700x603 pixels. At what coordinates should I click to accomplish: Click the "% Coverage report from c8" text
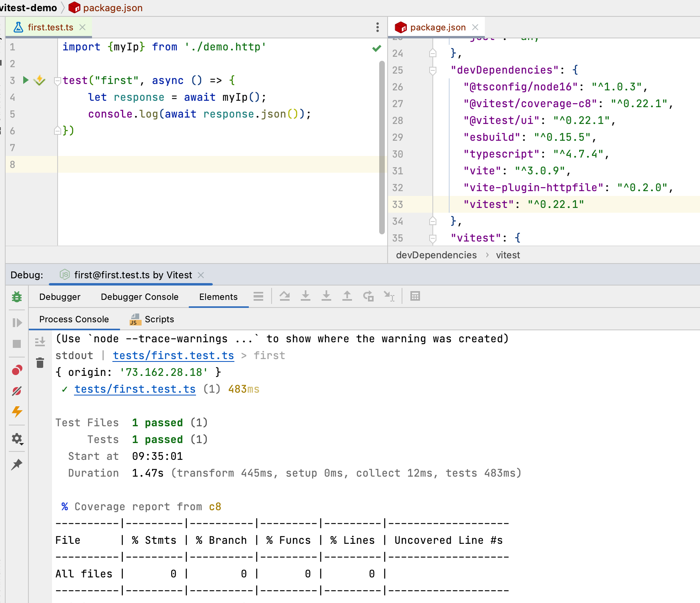(x=141, y=507)
